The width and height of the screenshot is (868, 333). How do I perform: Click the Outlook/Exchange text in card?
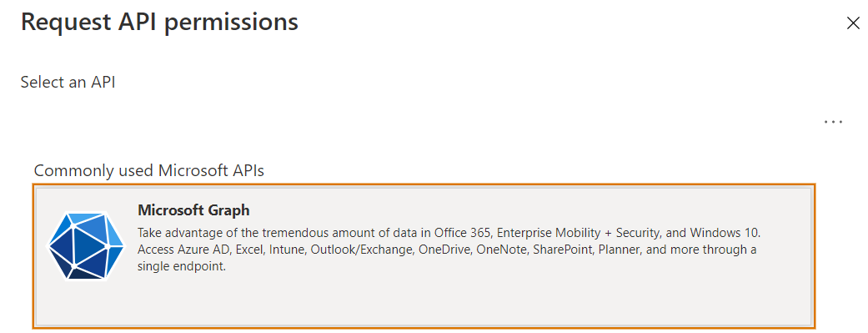362,250
